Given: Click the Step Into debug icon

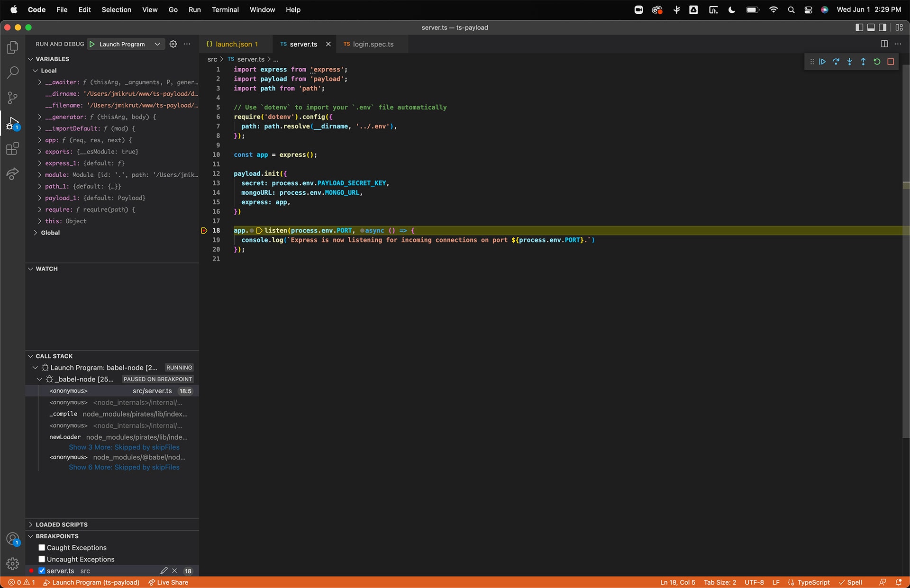Looking at the screenshot, I should tap(850, 61).
